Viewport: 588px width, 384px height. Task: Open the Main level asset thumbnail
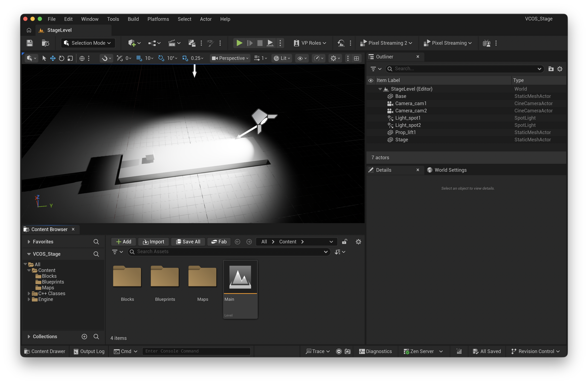(x=240, y=277)
